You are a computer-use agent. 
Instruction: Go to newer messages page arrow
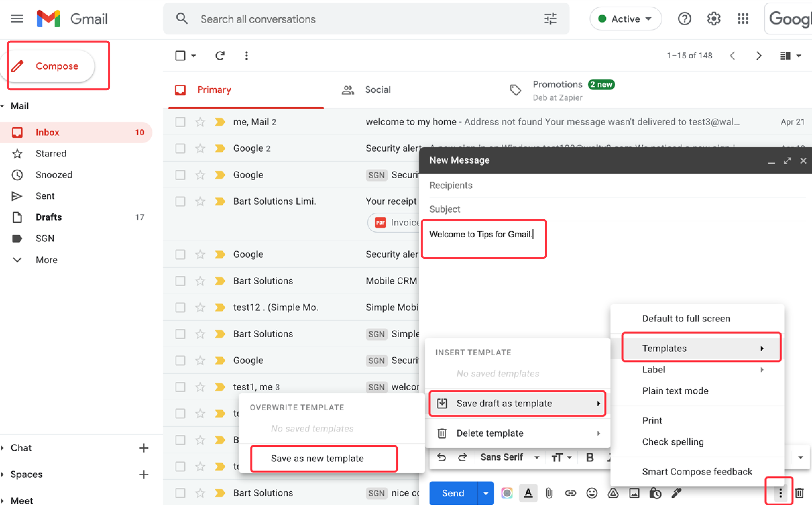pos(732,55)
